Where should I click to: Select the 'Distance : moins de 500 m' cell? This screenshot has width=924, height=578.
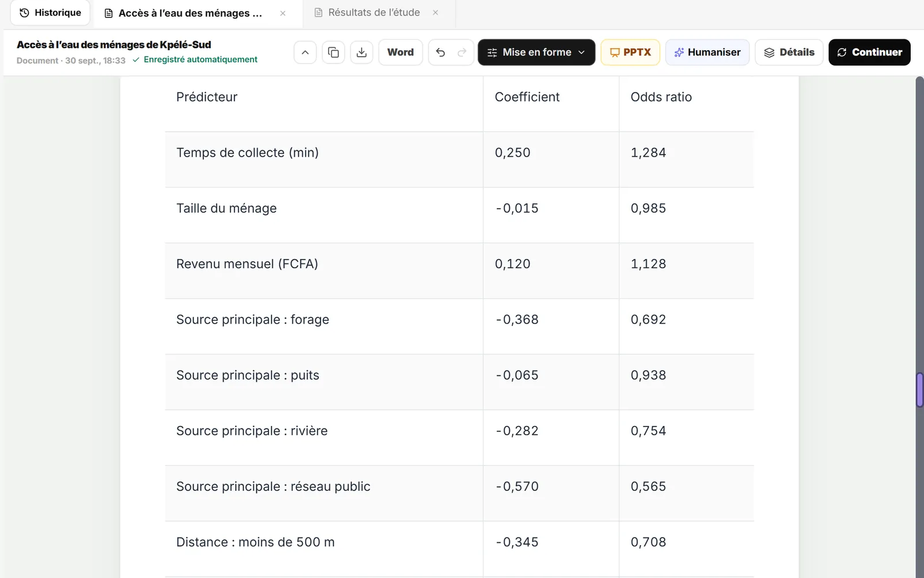click(x=324, y=549)
